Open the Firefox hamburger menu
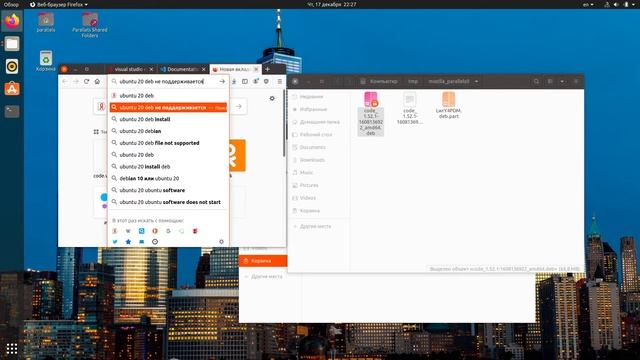 coord(280,82)
